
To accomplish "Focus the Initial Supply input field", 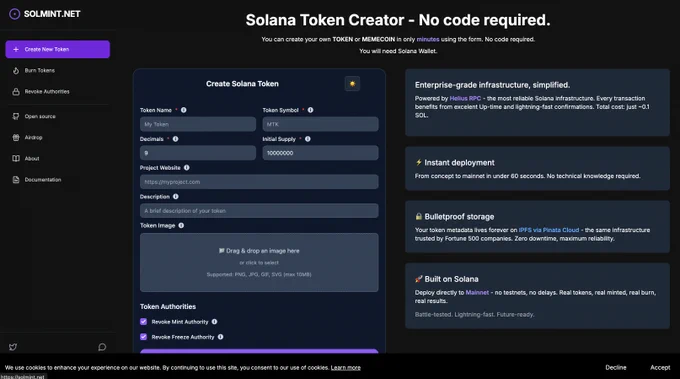I will (320, 153).
